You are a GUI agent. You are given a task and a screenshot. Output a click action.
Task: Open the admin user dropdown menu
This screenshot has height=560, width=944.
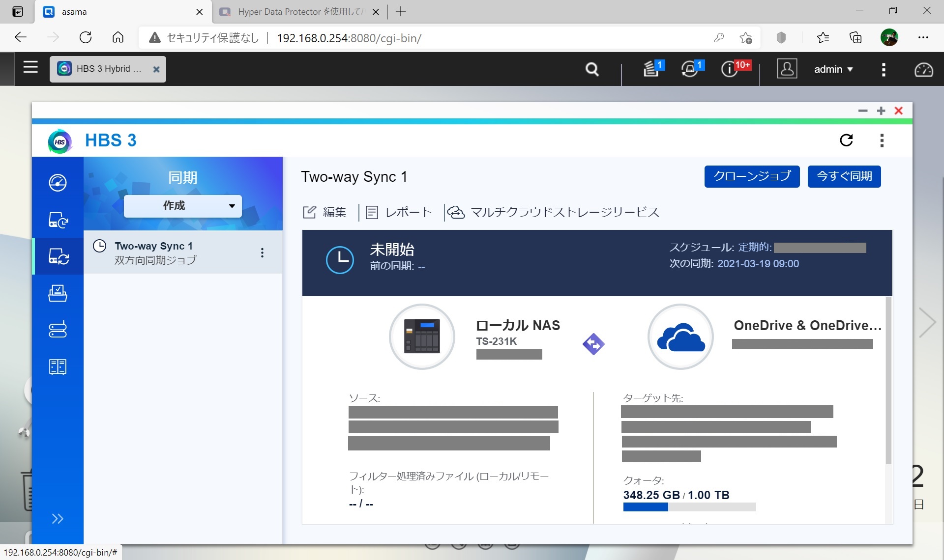coord(833,69)
